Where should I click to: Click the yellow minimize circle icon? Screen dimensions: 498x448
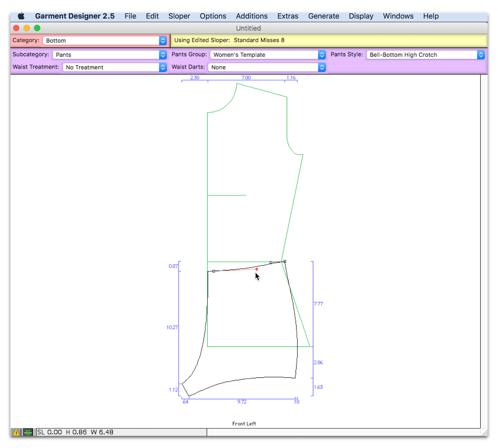(x=26, y=28)
